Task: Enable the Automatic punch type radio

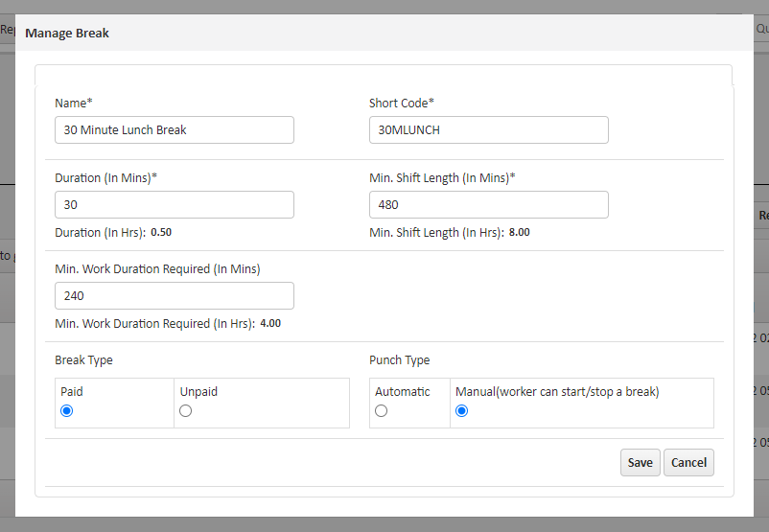Action: (x=382, y=410)
